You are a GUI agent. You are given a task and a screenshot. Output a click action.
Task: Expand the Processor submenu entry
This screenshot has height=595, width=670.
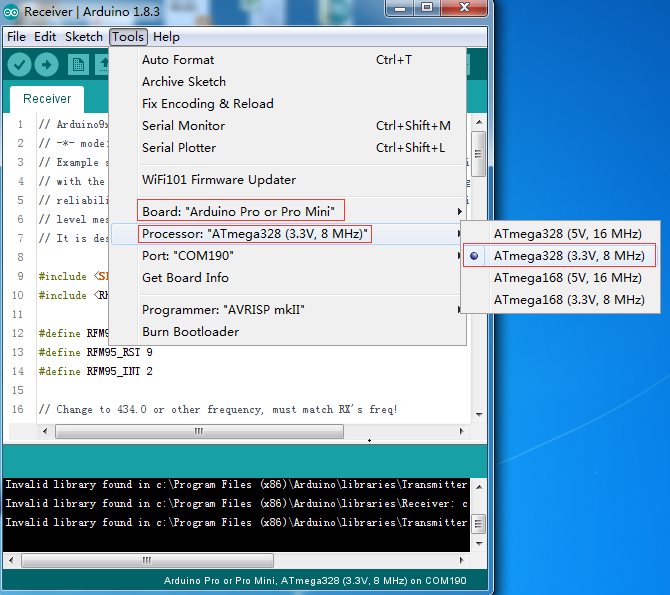pos(288,234)
